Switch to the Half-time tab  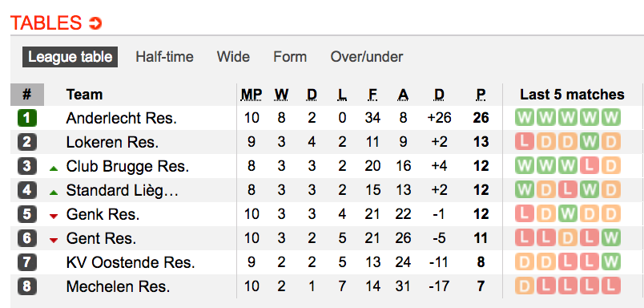tap(165, 57)
